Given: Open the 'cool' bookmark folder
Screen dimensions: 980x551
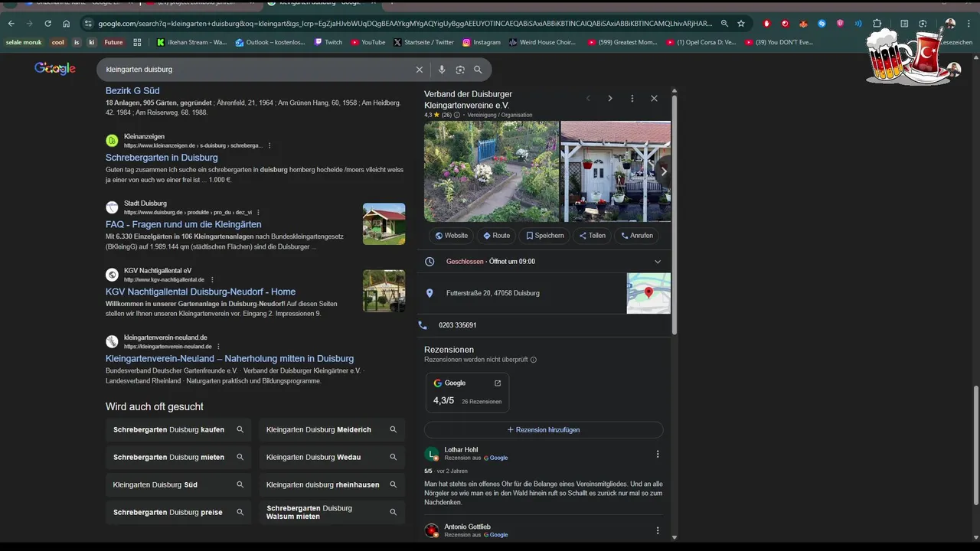Looking at the screenshot, I should (x=57, y=43).
